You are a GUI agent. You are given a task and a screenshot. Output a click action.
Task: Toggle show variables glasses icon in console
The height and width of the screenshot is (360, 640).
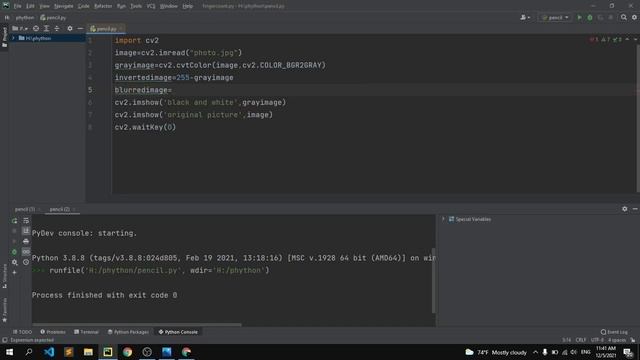(x=26, y=252)
